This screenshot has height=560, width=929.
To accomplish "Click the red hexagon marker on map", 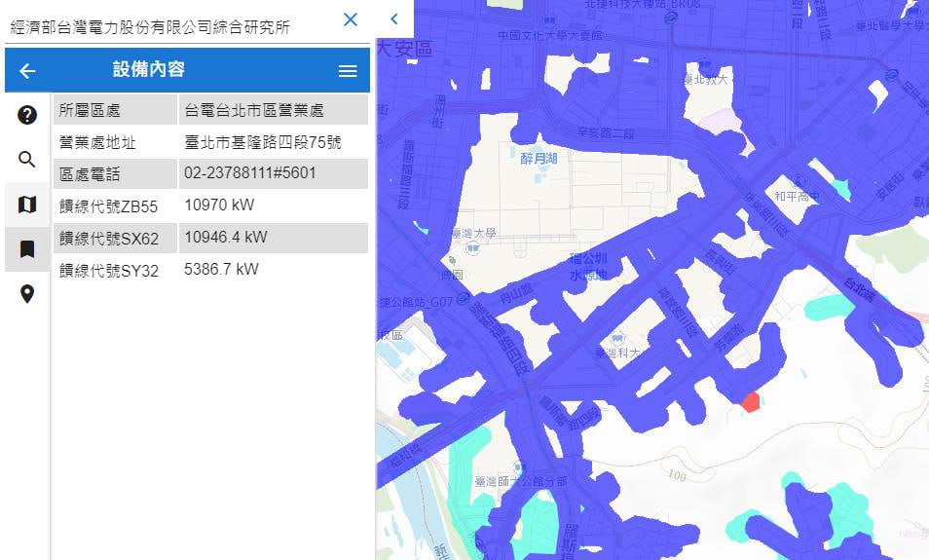I will click(x=750, y=401).
